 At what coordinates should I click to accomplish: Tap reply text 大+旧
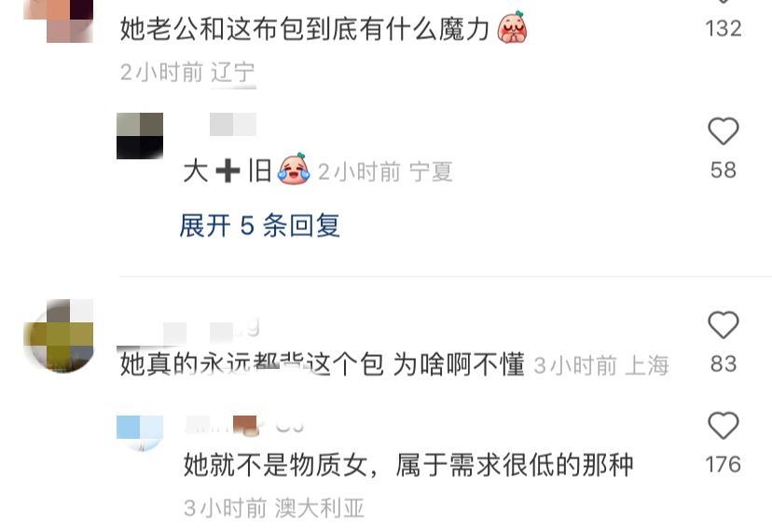pos(227,171)
